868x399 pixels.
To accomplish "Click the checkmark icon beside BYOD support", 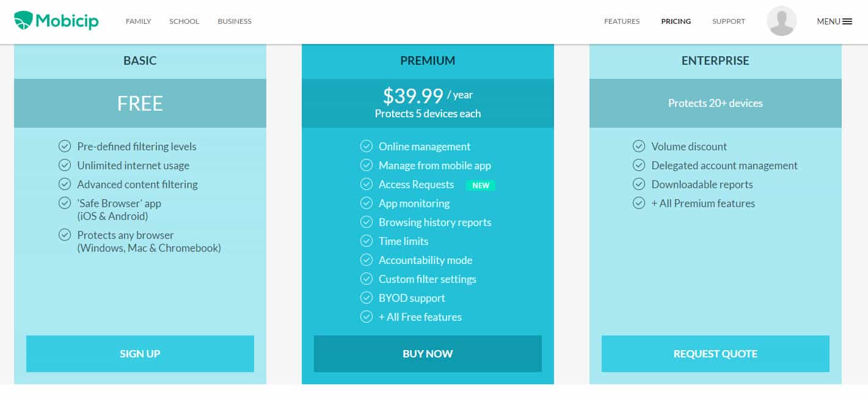I will coord(367,298).
